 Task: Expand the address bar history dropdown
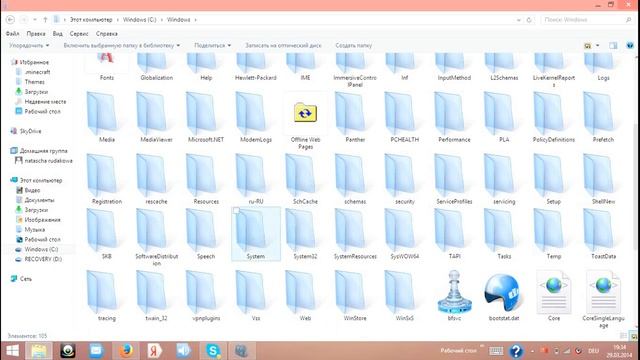click(x=519, y=20)
